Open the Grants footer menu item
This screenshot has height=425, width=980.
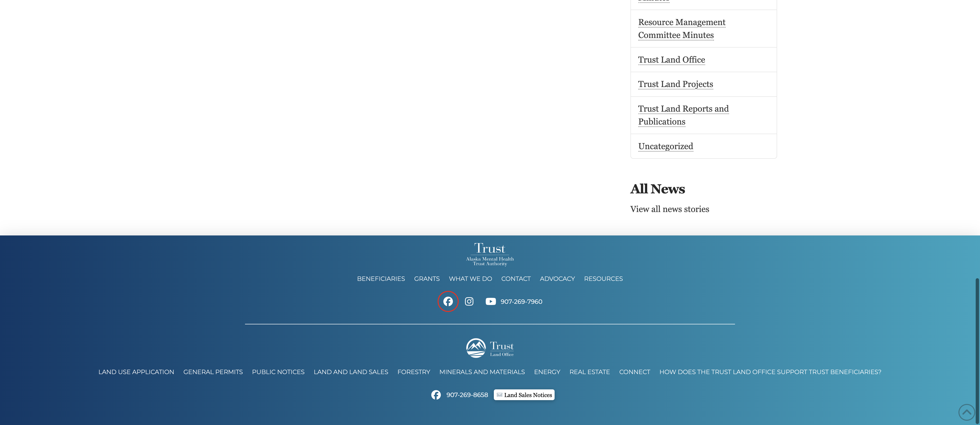pyautogui.click(x=426, y=279)
